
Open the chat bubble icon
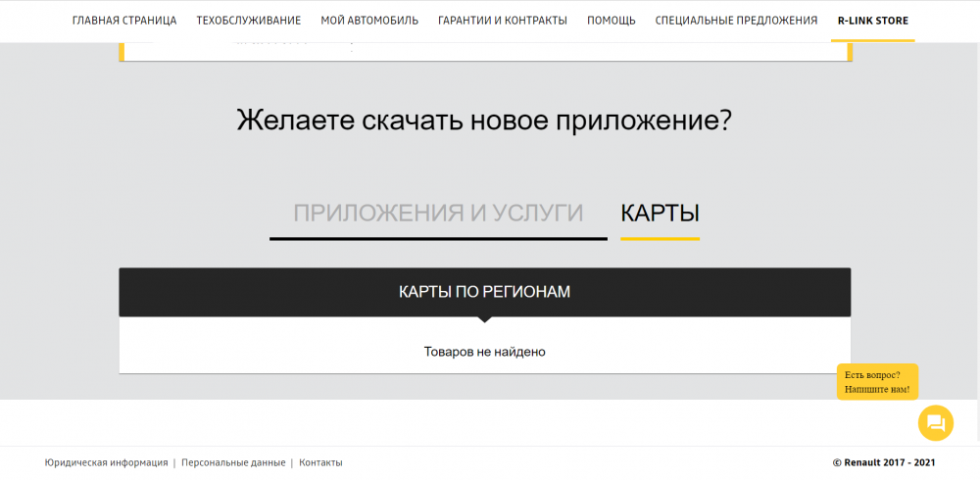(x=935, y=423)
